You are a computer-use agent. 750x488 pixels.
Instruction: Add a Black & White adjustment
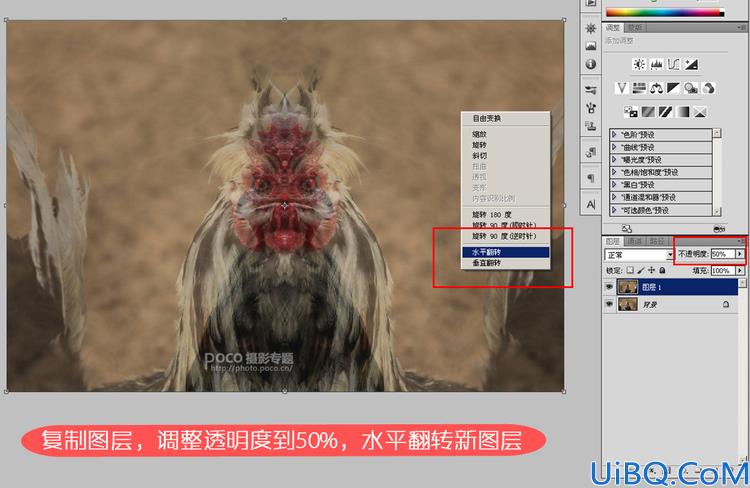(x=673, y=88)
